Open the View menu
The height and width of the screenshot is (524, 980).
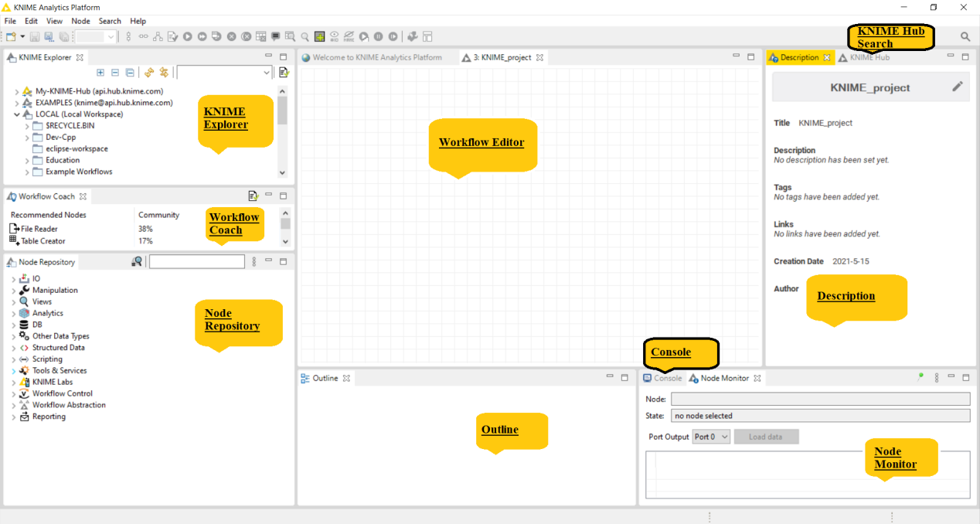(x=55, y=21)
